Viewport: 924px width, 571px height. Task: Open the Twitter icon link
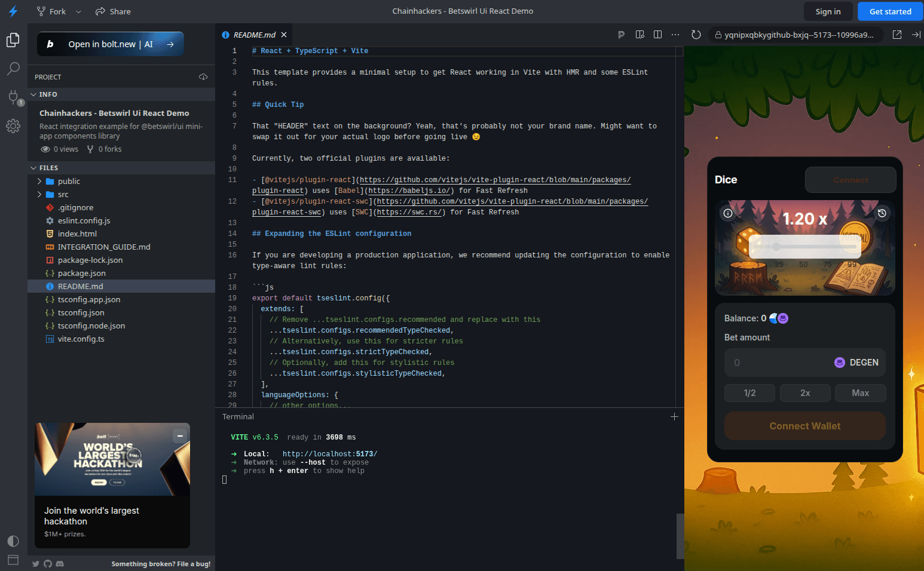(36, 564)
